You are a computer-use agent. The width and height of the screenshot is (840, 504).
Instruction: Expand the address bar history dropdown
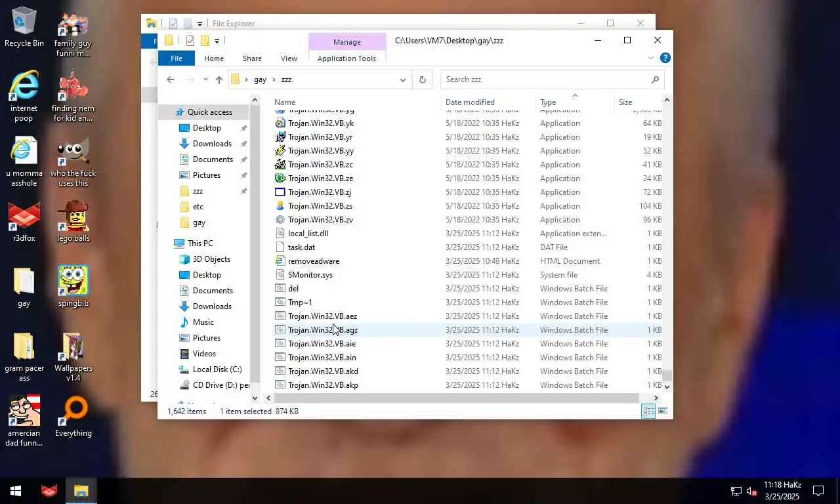coord(402,79)
